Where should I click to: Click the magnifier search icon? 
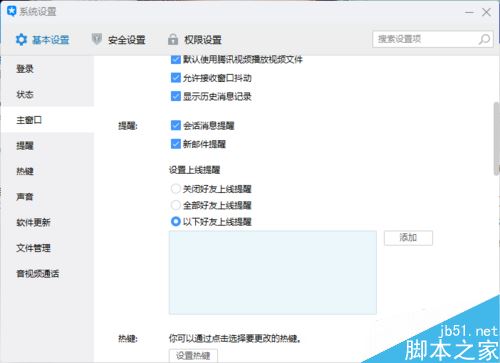tap(484, 39)
